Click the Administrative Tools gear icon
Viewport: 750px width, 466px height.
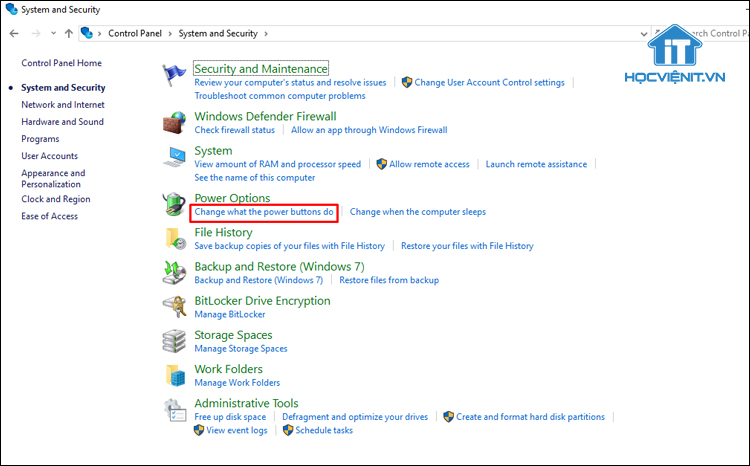(175, 410)
